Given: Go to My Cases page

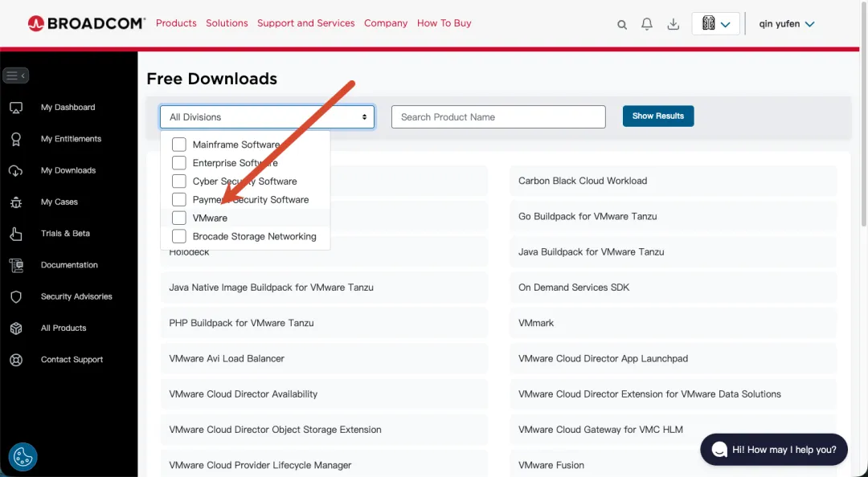Looking at the screenshot, I should pos(59,202).
